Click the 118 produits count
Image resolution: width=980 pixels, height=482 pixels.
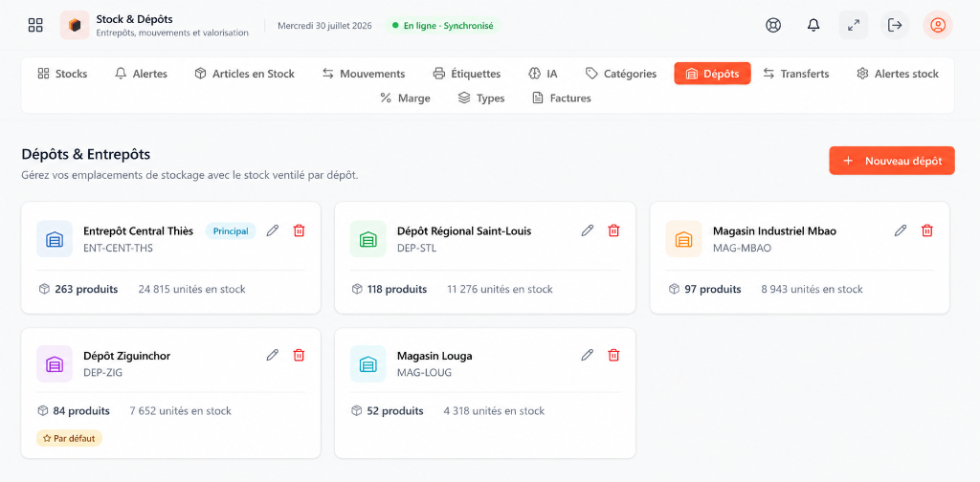coord(397,289)
